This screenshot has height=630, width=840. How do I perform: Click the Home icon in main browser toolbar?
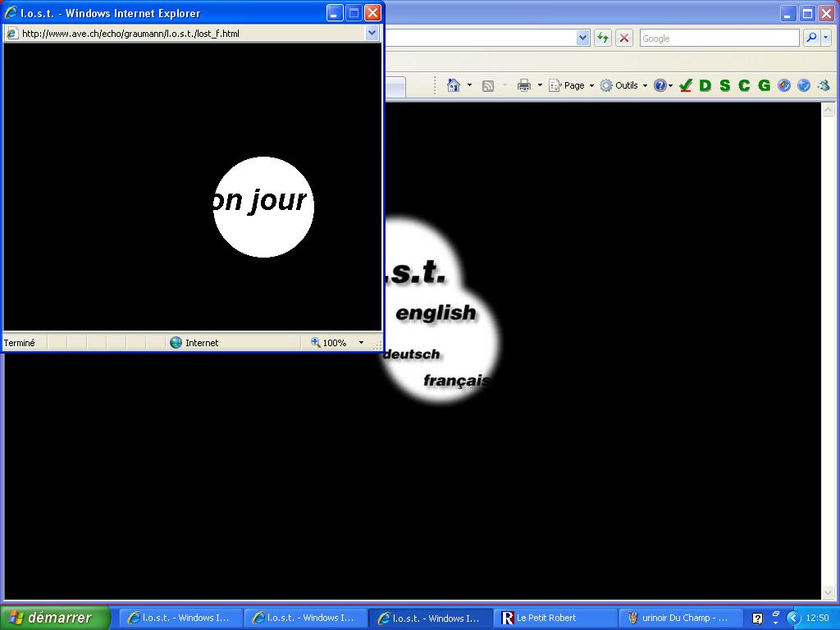coord(453,85)
